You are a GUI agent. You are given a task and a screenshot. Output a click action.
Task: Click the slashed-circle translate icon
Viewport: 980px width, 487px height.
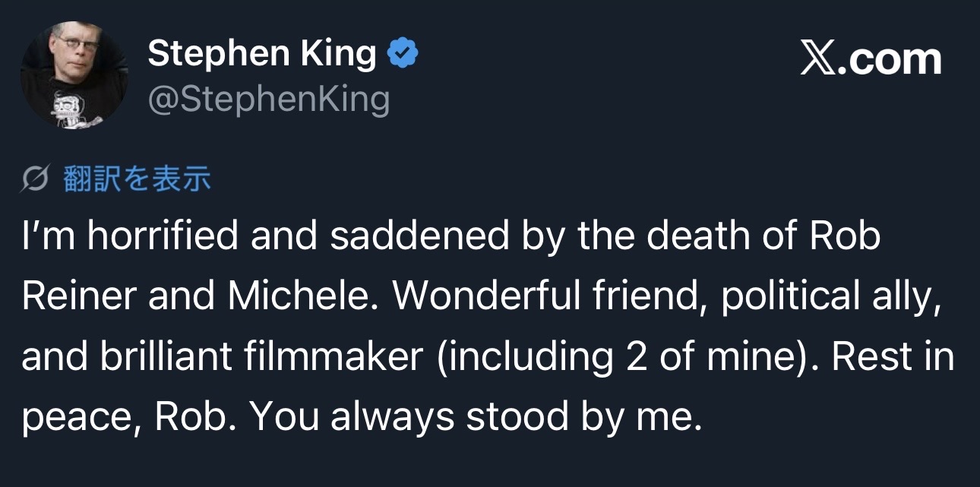37,179
